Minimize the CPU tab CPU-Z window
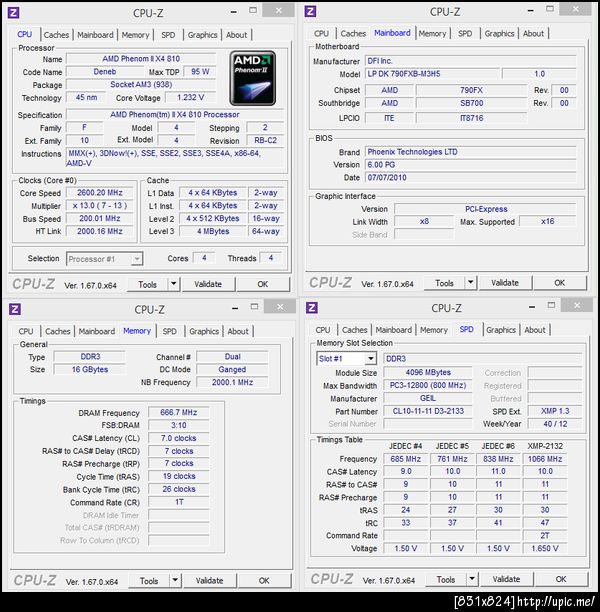The image size is (600, 612). click(233, 11)
